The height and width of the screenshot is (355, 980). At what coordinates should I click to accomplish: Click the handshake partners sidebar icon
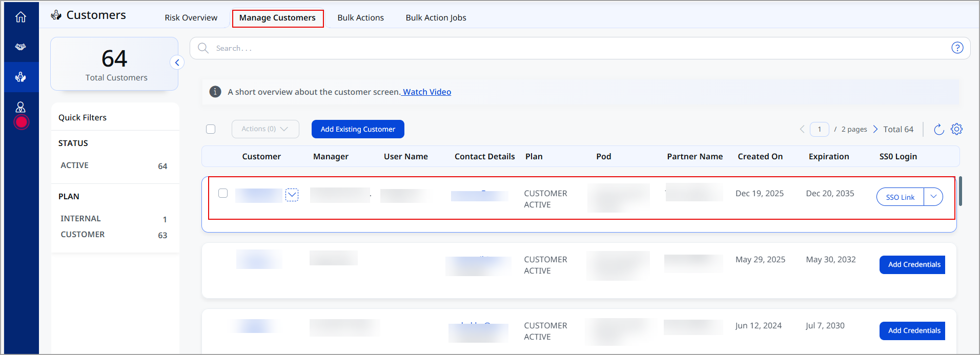(x=21, y=47)
